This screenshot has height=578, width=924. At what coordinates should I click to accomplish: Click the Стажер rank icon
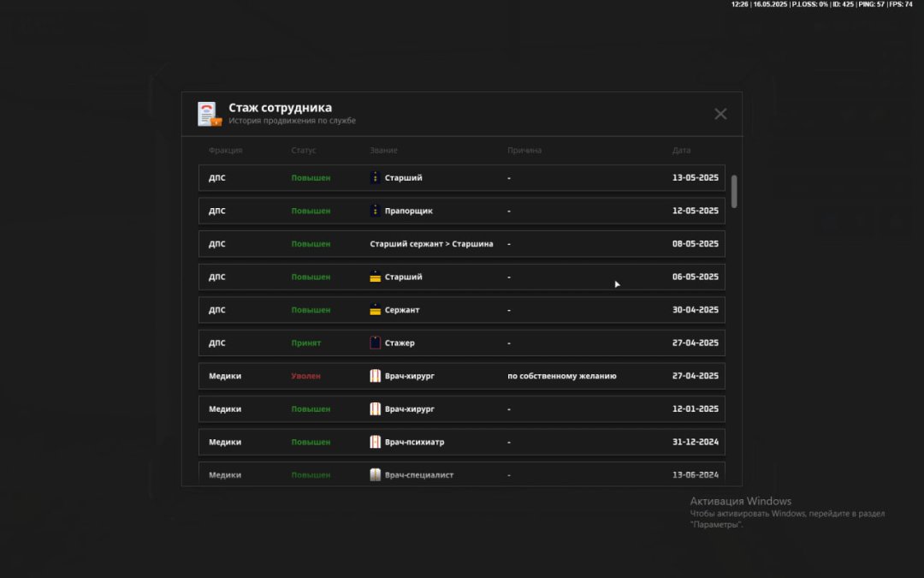point(375,343)
